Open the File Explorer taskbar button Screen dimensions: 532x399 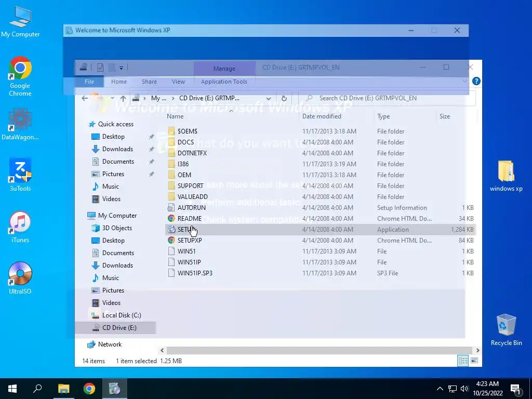[x=63, y=389]
